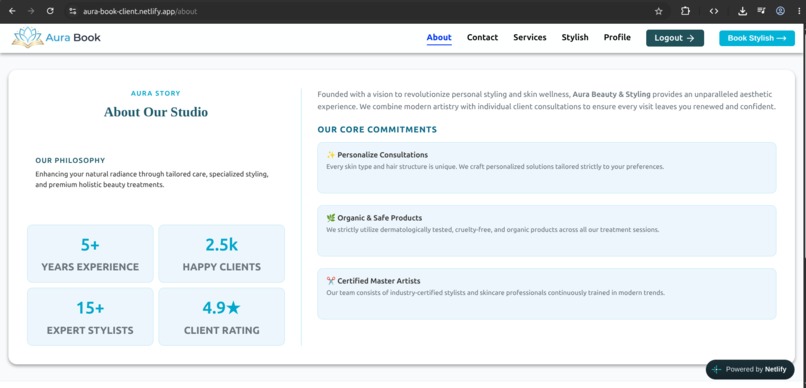Open the About navigation tab
Viewport: 806px width, 388px height.
439,38
